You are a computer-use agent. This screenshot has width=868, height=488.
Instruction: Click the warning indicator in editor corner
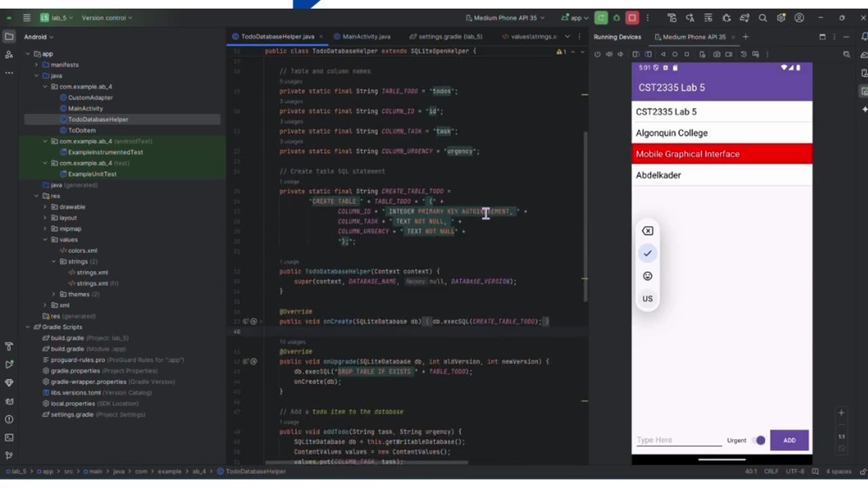click(x=561, y=52)
